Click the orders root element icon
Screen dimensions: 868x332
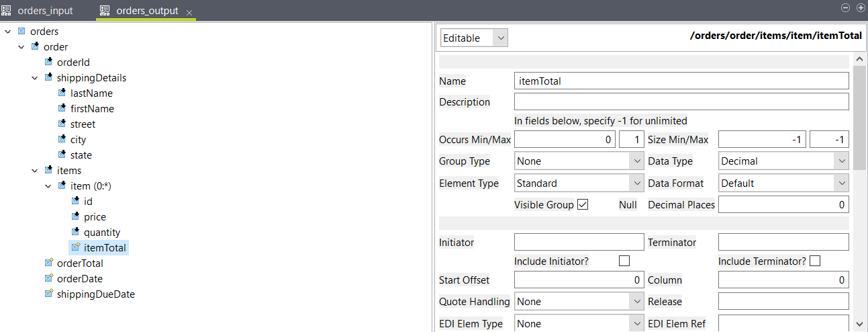(x=22, y=32)
